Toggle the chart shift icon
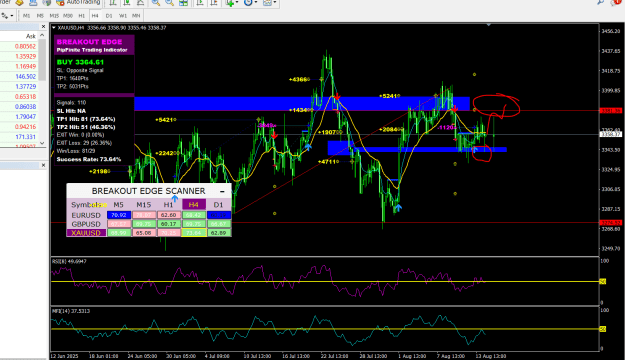The width and height of the screenshot is (625, 360). pos(214,3)
